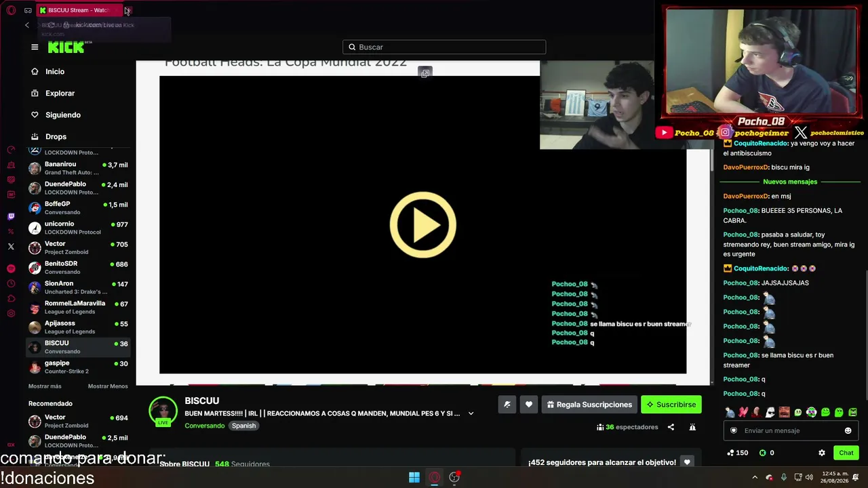Click Mostrar más in the sidebar

pyautogui.click(x=45, y=386)
